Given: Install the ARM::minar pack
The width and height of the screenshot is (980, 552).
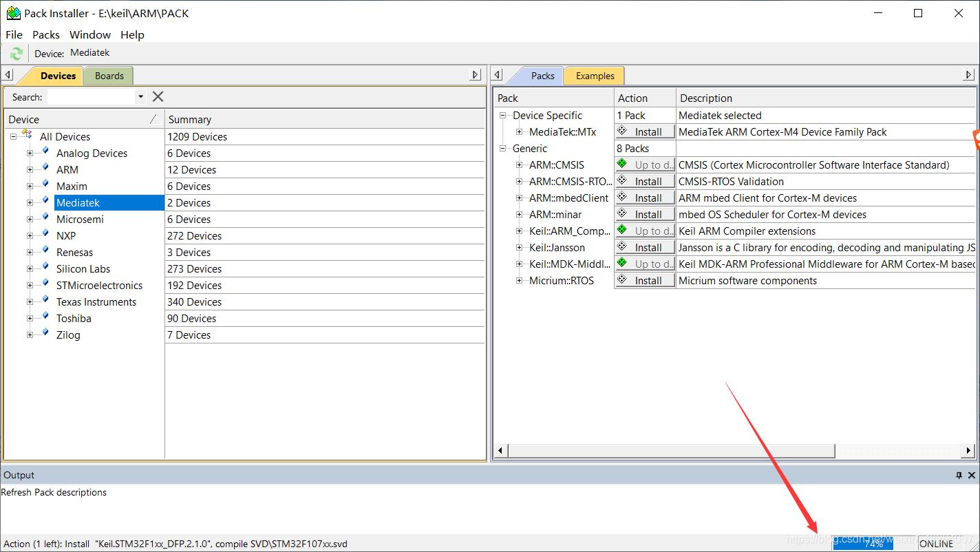Looking at the screenshot, I should tap(645, 215).
